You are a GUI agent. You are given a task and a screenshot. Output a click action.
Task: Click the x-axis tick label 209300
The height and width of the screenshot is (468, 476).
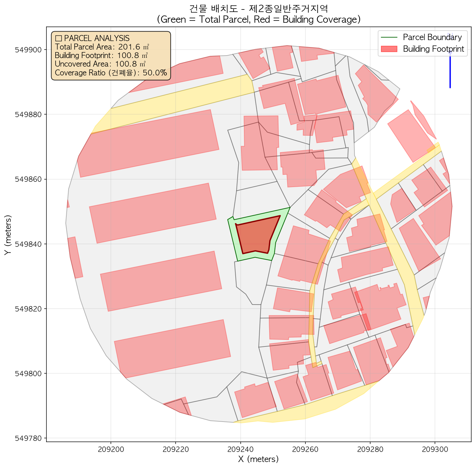(435, 449)
